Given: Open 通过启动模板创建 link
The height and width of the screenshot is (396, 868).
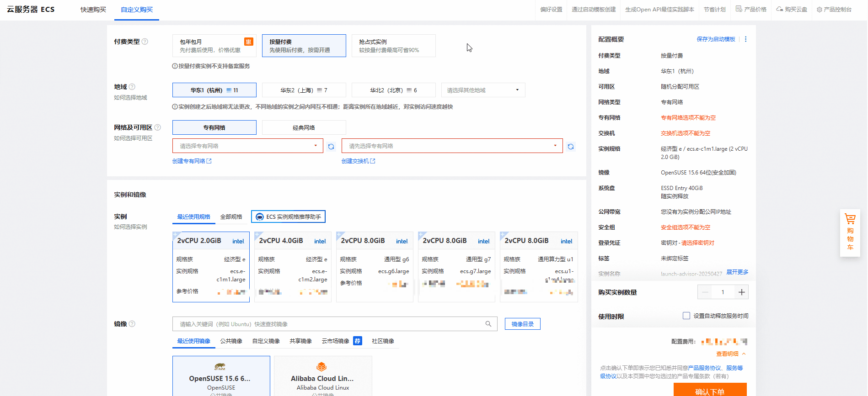Looking at the screenshot, I should click(594, 9).
